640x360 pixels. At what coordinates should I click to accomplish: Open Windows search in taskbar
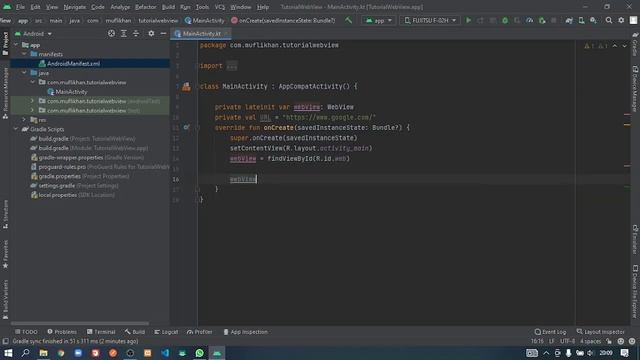tap(25, 353)
